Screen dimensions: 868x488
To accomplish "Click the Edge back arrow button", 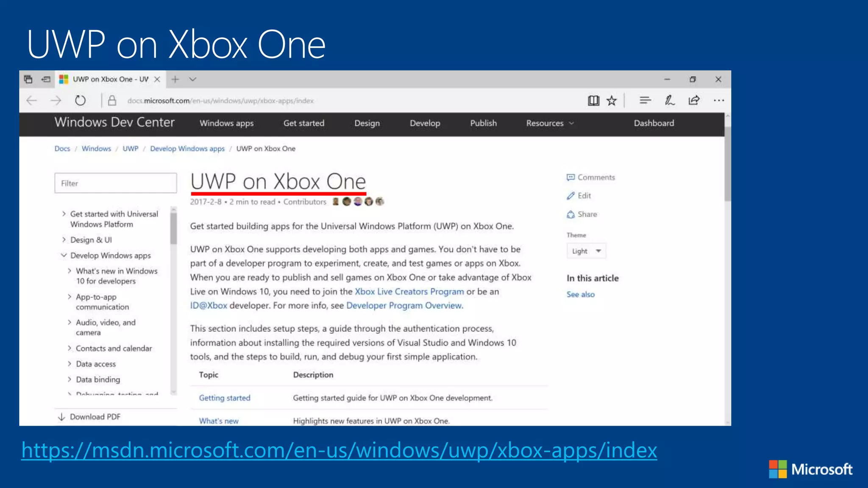I will (32, 101).
